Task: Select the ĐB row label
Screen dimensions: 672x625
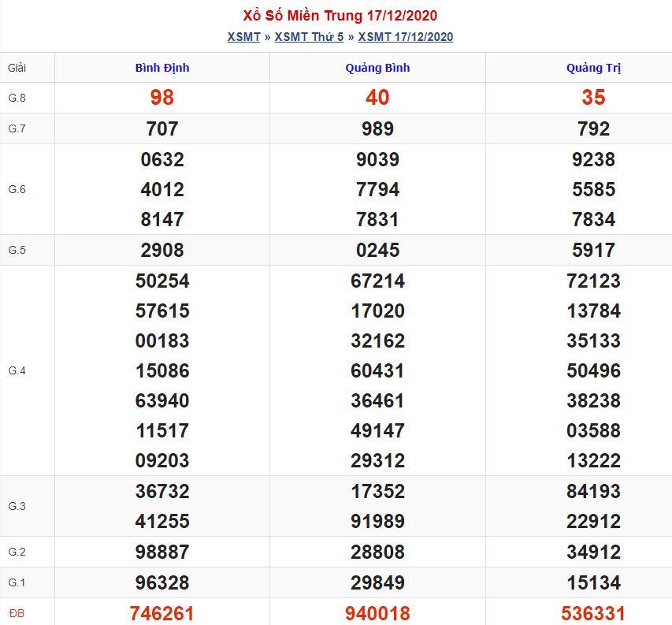Action: click(x=17, y=613)
